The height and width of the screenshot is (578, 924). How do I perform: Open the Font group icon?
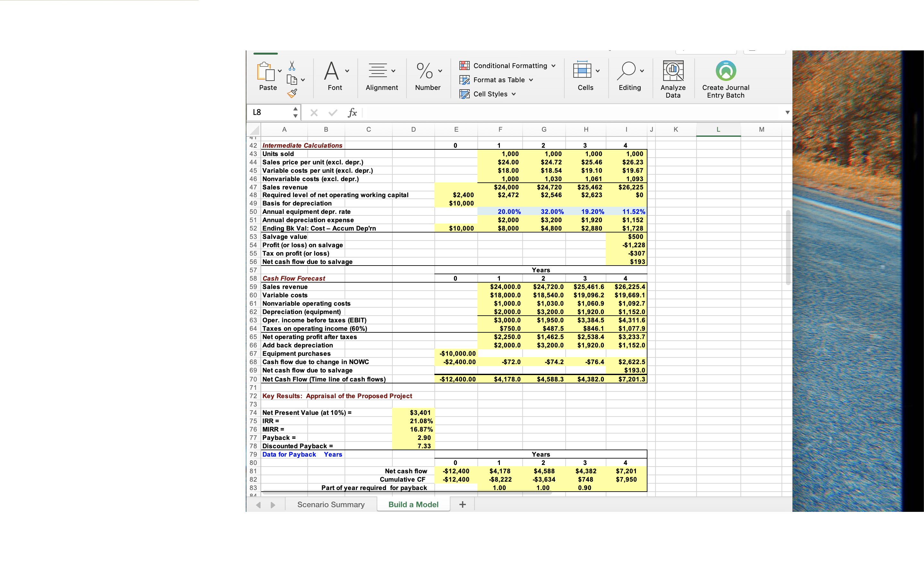click(x=331, y=71)
